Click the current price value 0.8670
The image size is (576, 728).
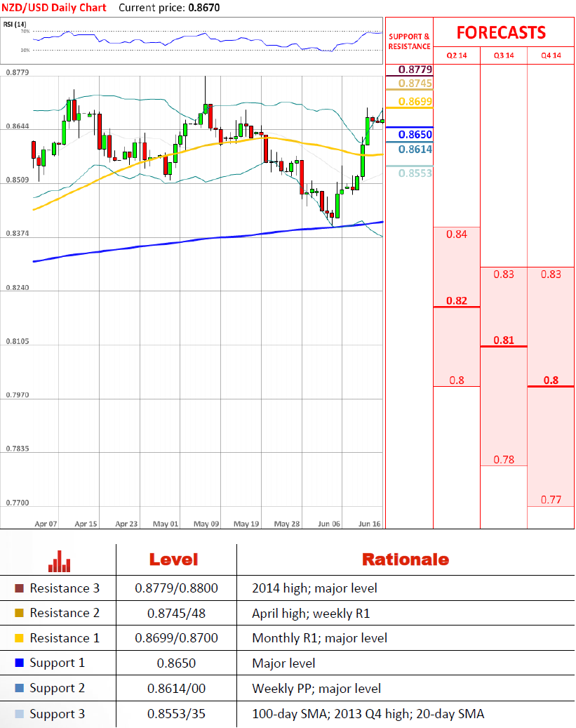[204, 8]
